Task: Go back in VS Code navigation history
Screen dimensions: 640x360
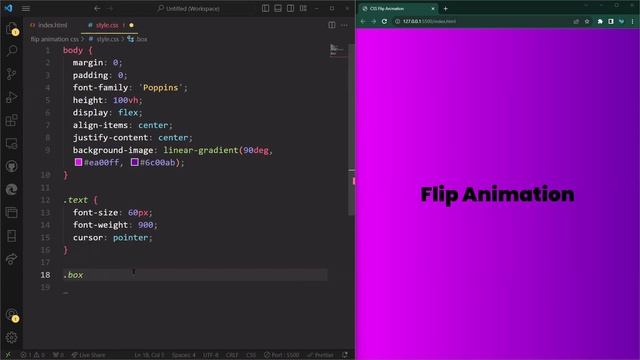Action: 97,8
